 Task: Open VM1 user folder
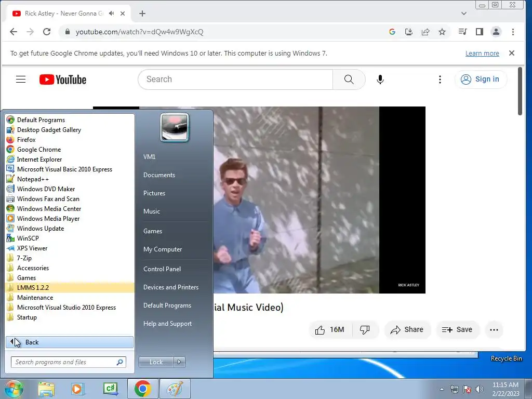point(149,157)
